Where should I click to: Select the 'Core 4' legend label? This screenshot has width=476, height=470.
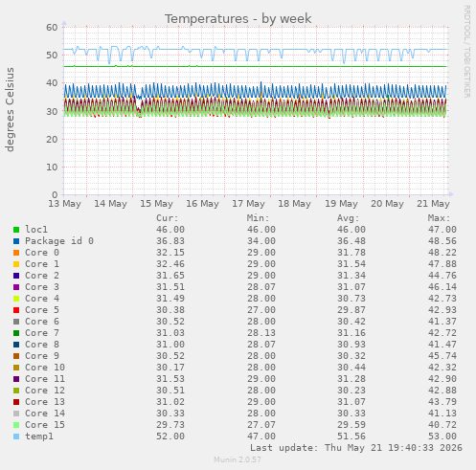42,299
